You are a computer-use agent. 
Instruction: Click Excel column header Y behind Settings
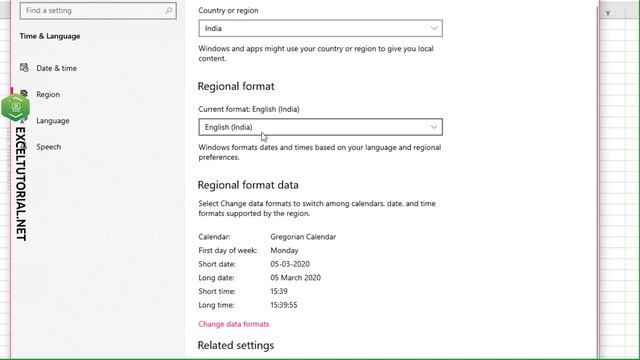(x=608, y=13)
